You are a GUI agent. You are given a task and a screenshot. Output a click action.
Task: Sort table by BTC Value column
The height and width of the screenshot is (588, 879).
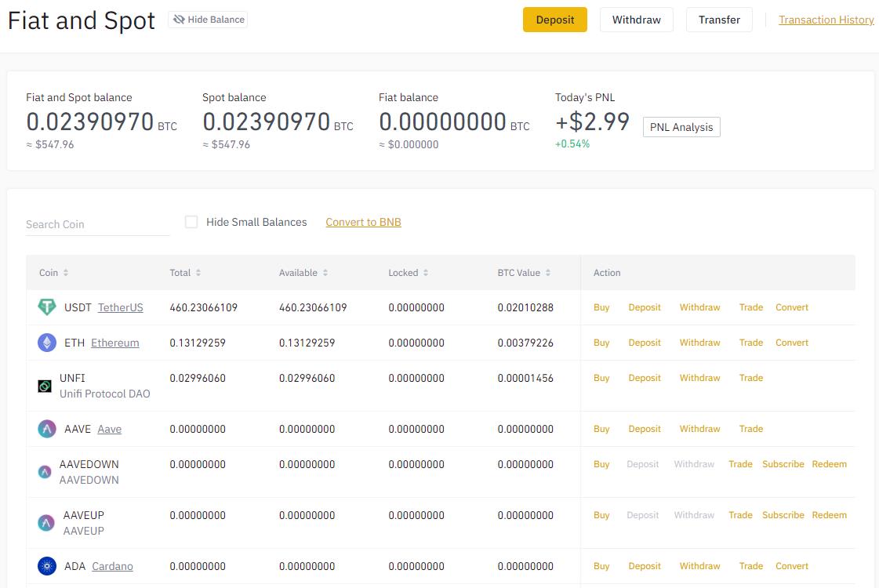(x=524, y=273)
